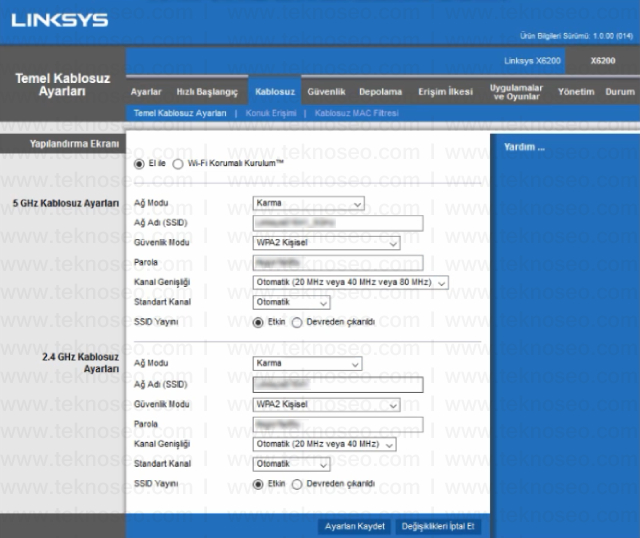
Task: Click the Linksys logo
Action: pos(60,20)
